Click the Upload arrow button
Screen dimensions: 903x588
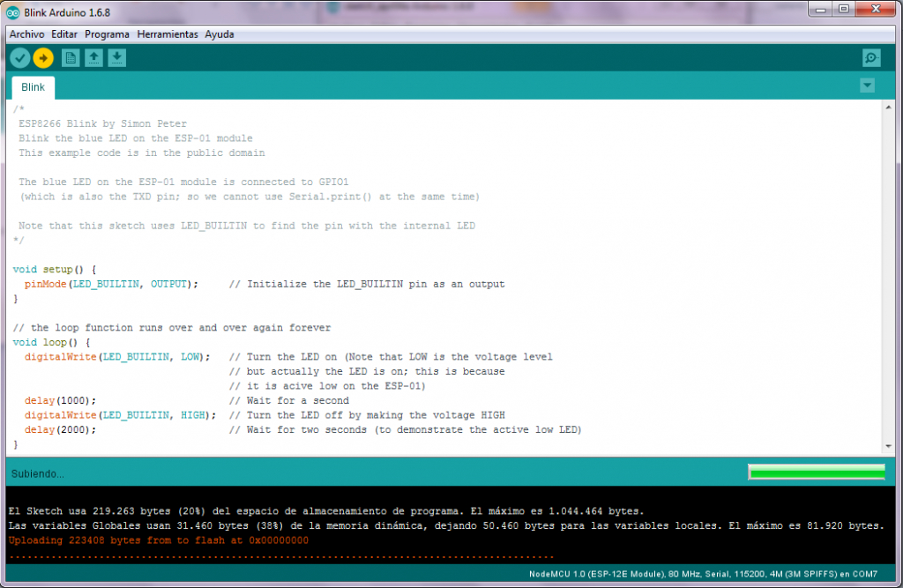(x=43, y=57)
